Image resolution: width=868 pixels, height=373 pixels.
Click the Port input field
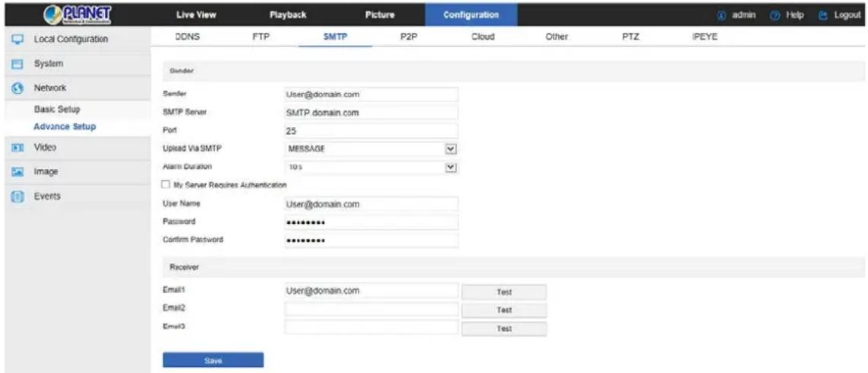pos(371,131)
